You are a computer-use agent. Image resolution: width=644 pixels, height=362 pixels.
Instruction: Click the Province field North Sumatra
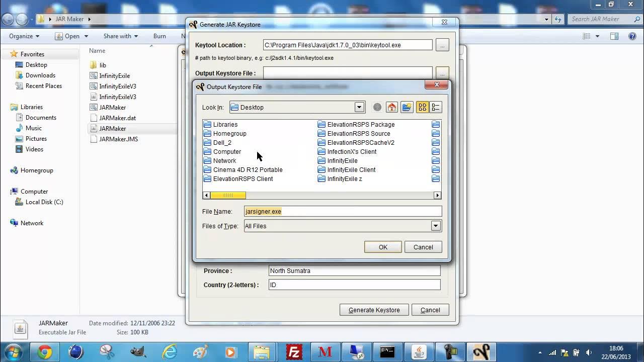[354, 270]
